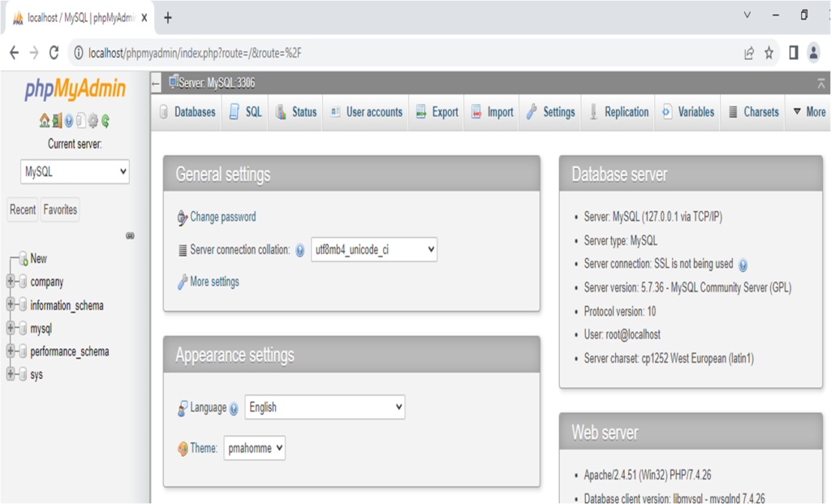Expand the company database tree node
The image size is (831, 504).
[9, 282]
